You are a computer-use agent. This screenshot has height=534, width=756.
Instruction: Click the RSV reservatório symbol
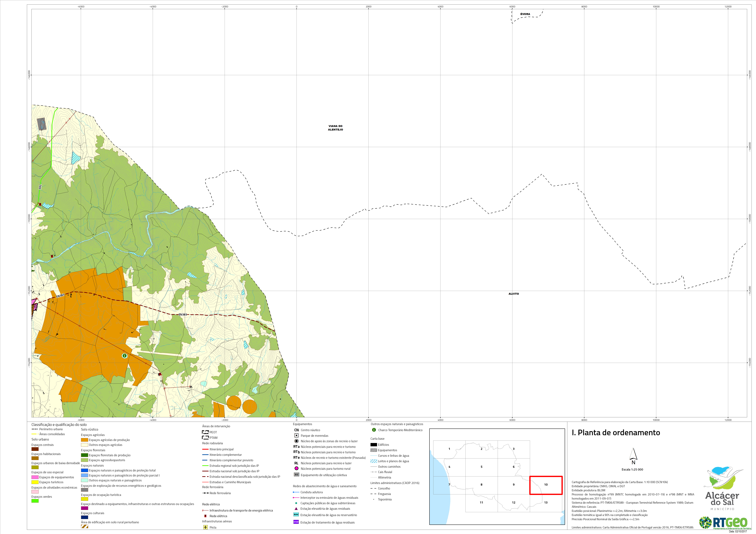[296, 515]
